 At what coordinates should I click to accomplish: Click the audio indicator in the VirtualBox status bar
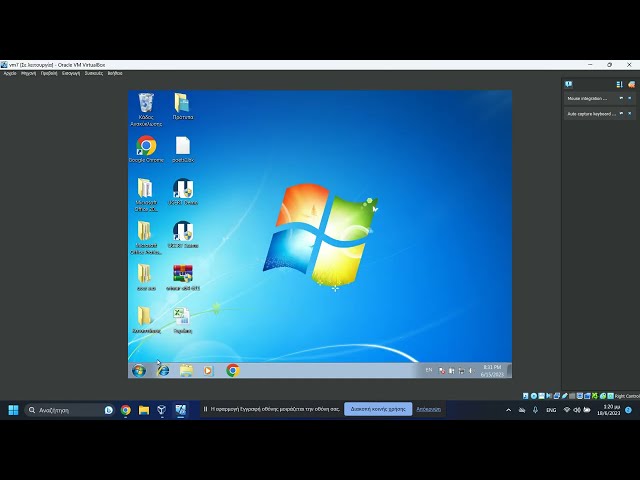[549, 396]
